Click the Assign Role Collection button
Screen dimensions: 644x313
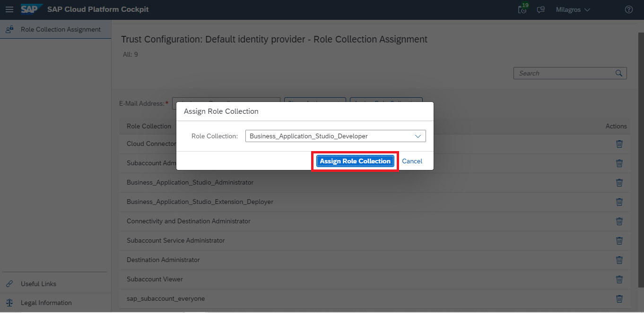355,161
